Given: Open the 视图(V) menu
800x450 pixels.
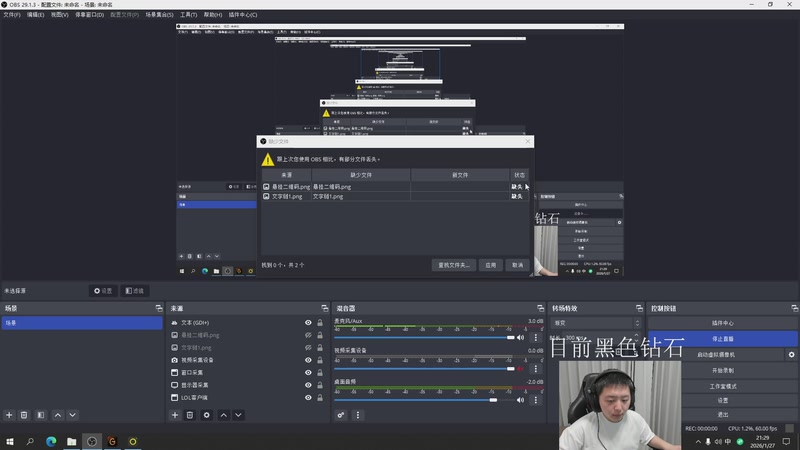Looking at the screenshot, I should 59,15.
